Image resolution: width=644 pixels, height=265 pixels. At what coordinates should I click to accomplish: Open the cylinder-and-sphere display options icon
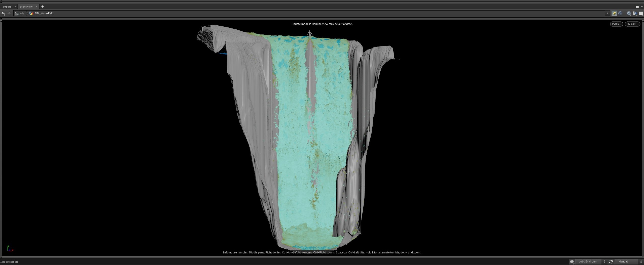[635, 14]
